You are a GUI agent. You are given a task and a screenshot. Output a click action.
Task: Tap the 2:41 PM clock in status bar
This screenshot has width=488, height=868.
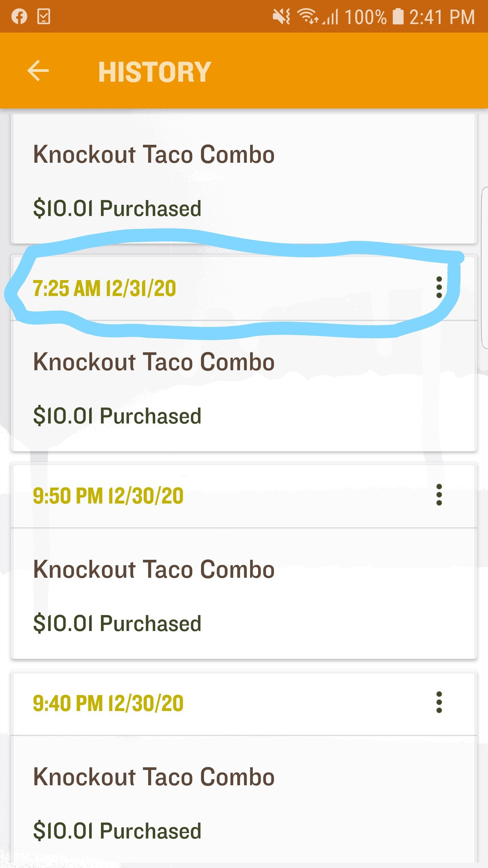click(x=442, y=17)
